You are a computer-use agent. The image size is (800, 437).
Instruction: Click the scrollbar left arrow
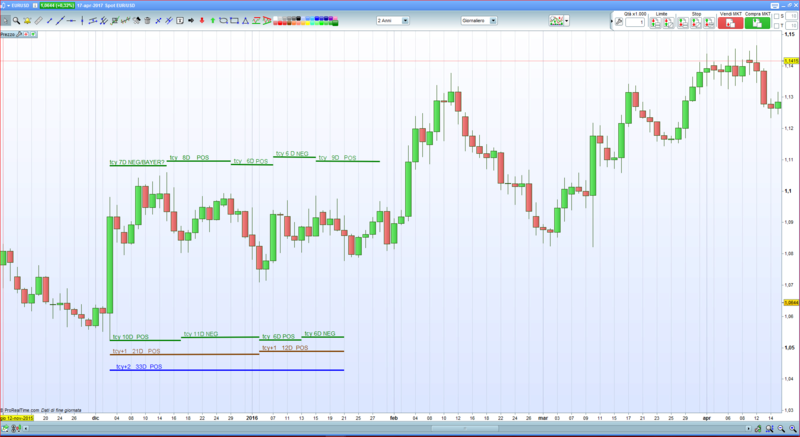click(x=26, y=428)
